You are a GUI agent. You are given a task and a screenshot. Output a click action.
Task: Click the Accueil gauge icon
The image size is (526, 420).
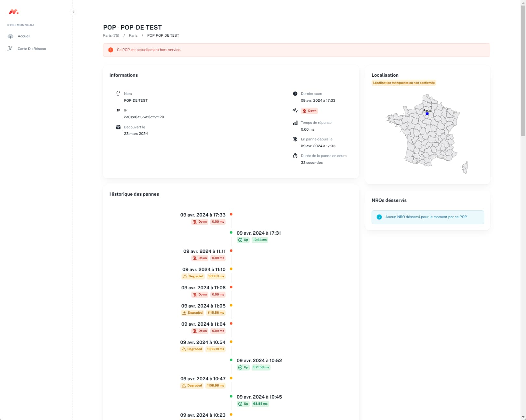tap(10, 36)
